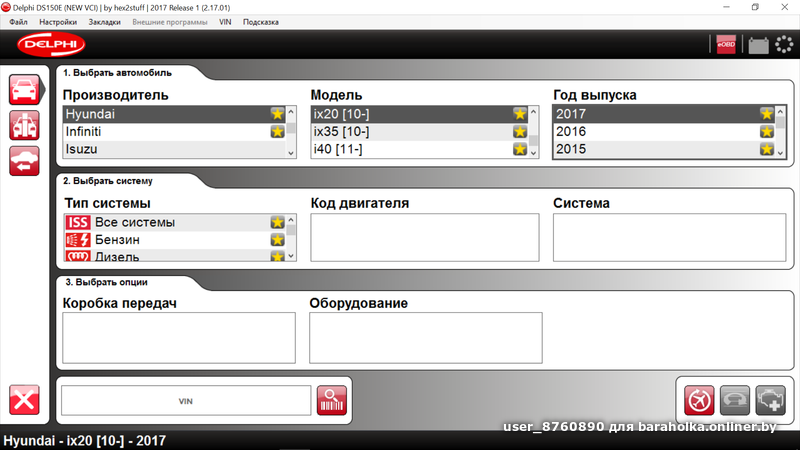Select Hyundai in manufacturer list
Viewport: 800px width, 450px height.
tap(174, 114)
